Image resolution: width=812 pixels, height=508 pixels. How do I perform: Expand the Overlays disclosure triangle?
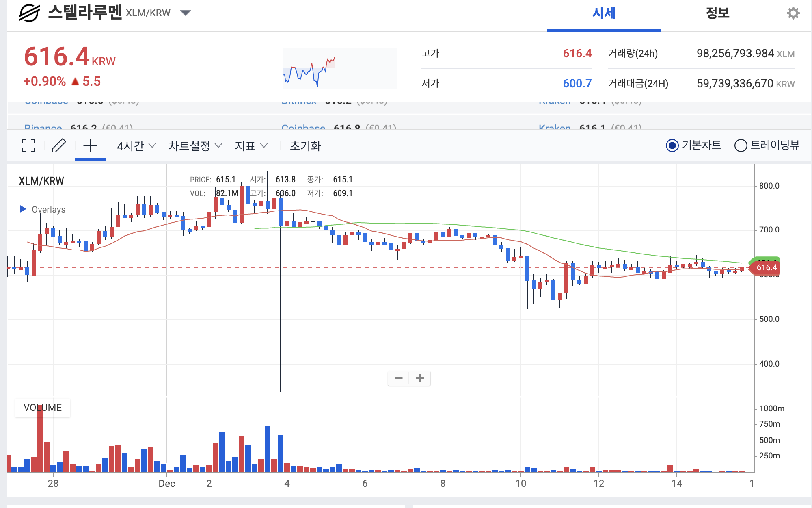click(23, 209)
